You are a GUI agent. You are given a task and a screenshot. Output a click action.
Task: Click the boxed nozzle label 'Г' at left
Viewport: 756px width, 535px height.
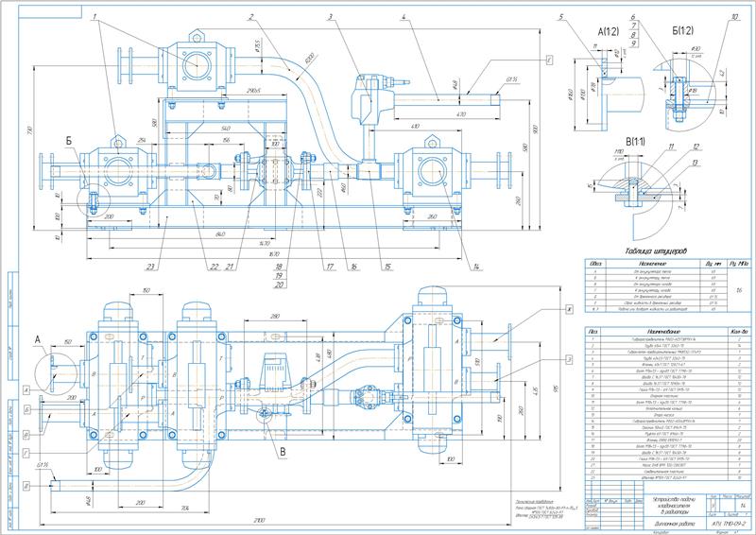pos(27,453)
